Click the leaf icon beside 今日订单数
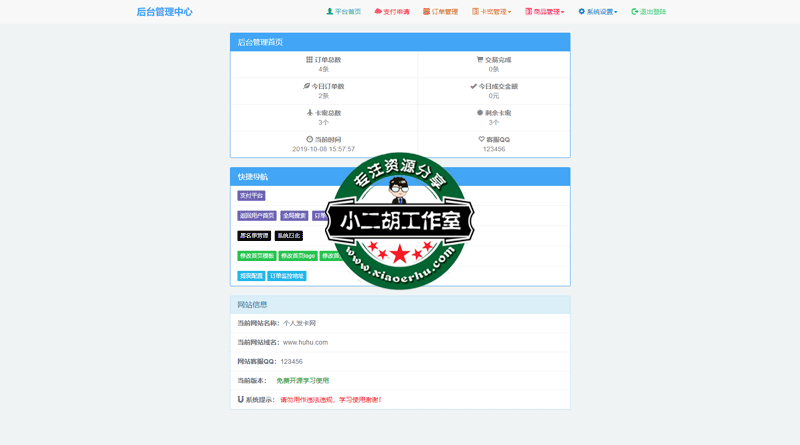The width and height of the screenshot is (800, 445). 307,86
